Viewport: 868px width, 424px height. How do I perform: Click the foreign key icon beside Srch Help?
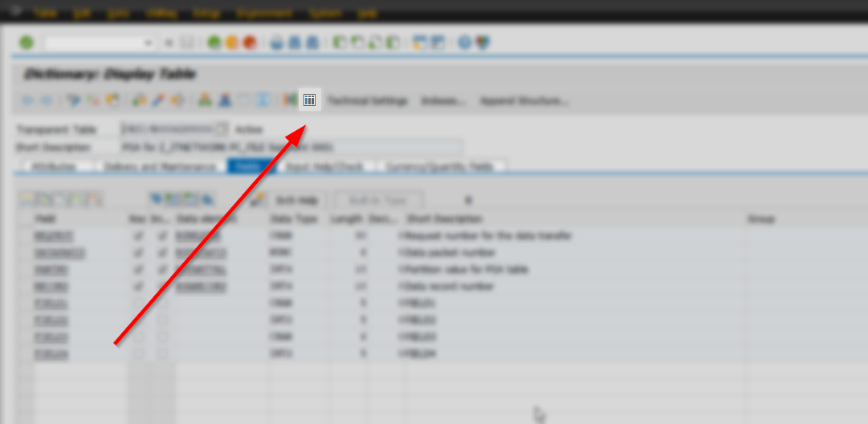point(257,200)
